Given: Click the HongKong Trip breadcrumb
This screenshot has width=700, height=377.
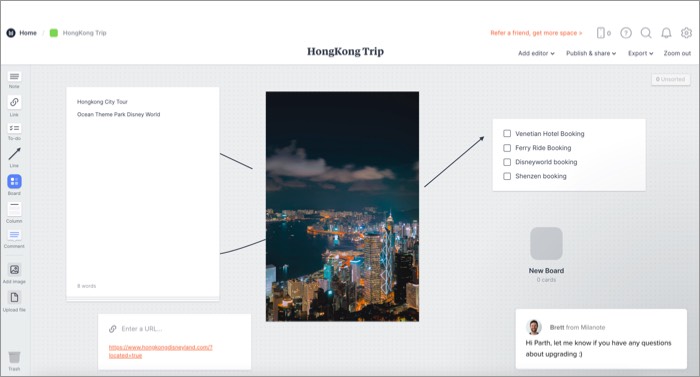Looking at the screenshot, I should [84, 33].
